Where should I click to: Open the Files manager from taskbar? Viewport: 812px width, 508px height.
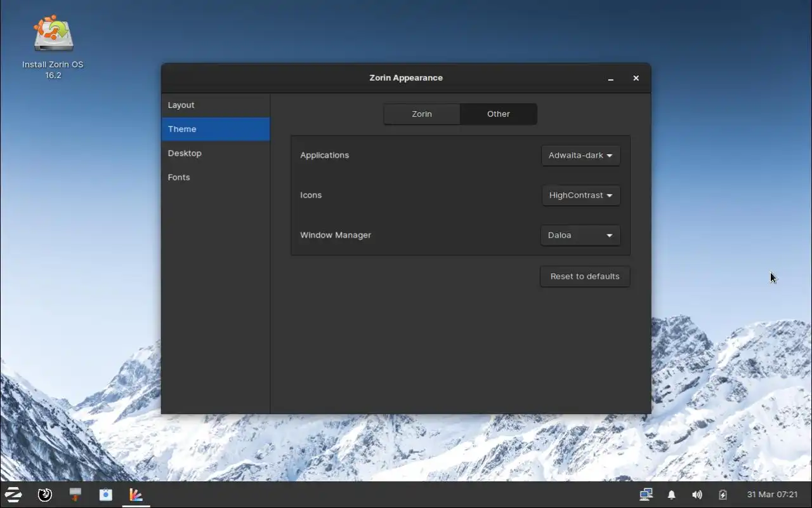[x=75, y=495]
